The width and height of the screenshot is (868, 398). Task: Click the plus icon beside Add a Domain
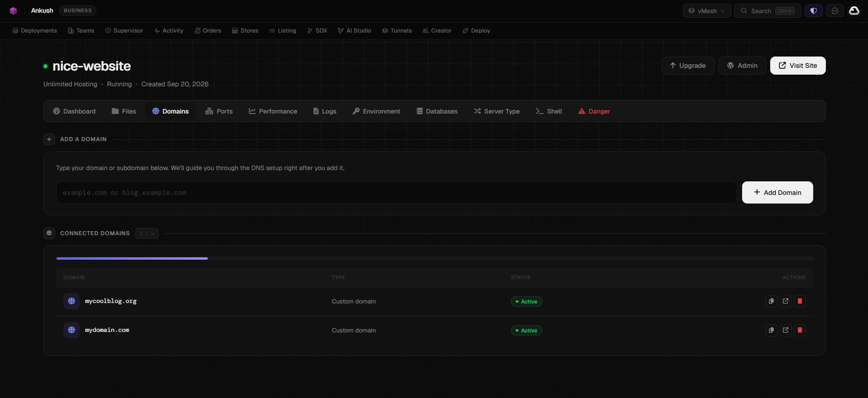pos(49,139)
